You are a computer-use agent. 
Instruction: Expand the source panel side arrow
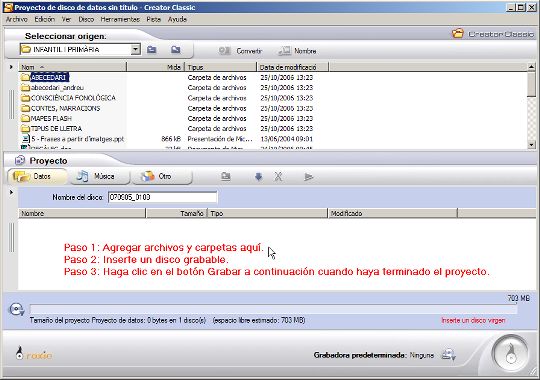(x=11, y=67)
